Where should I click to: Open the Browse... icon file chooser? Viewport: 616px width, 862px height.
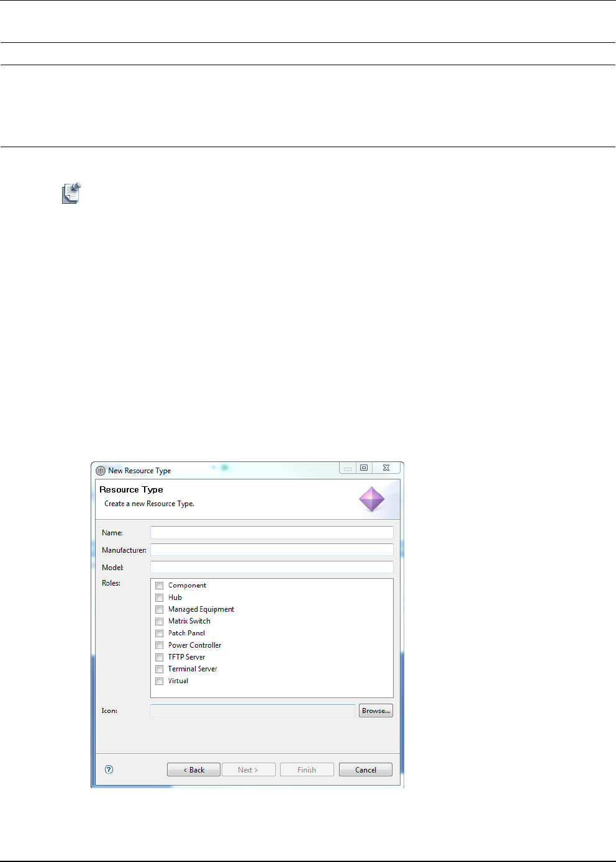(x=376, y=710)
